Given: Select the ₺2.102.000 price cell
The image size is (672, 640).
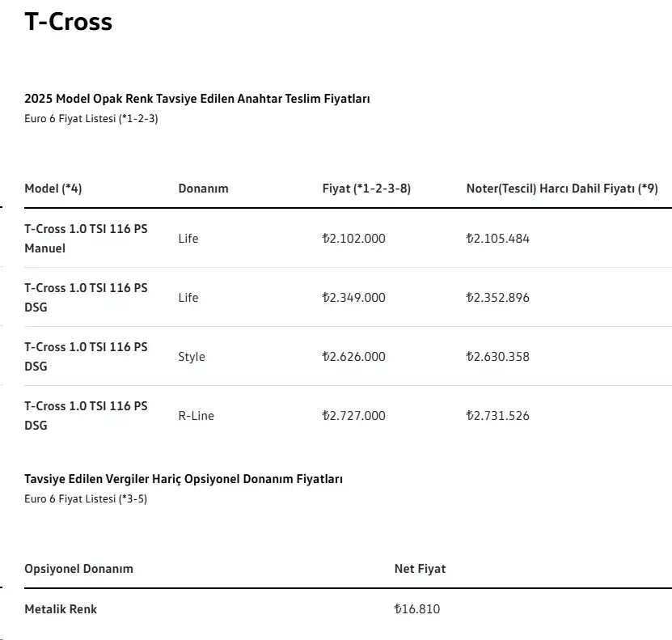Looking at the screenshot, I should [353, 239].
